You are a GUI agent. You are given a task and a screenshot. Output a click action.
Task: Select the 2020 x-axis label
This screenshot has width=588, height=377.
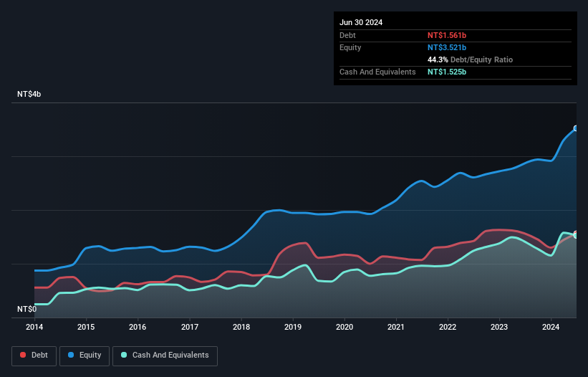pos(344,327)
